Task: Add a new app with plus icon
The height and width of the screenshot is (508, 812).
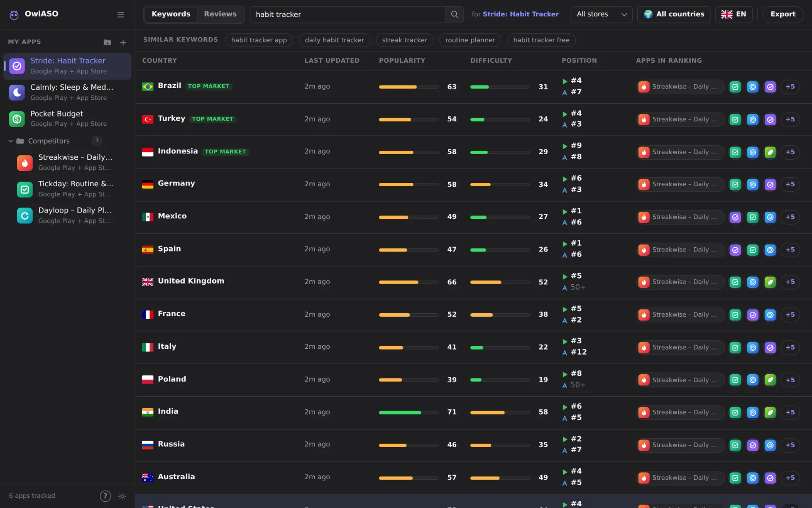Action: click(123, 42)
